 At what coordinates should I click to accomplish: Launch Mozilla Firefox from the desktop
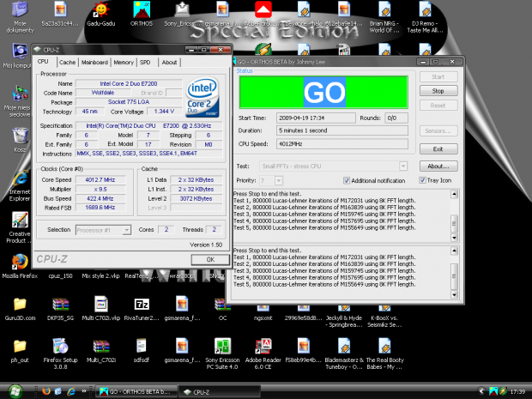point(20,266)
